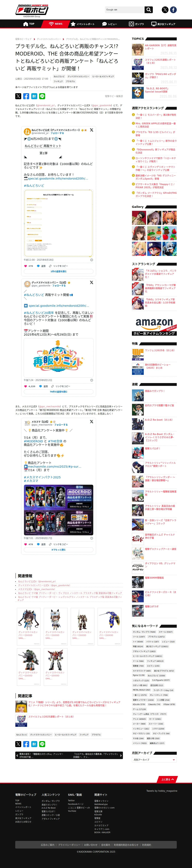Open store ranking item 「ネコぱら」ショコラ、バニラ
Screen dimensions: 192x868
pos(161,274)
